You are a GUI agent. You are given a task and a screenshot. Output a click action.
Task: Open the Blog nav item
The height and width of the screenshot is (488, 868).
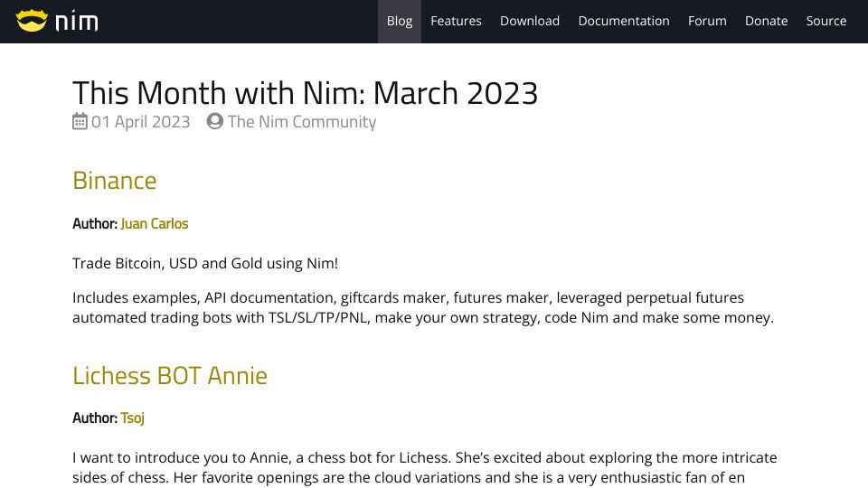tap(399, 21)
